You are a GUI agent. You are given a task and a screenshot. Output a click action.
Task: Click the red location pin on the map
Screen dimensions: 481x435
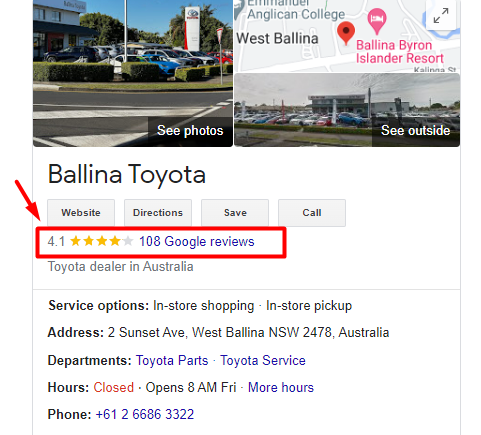[346, 33]
